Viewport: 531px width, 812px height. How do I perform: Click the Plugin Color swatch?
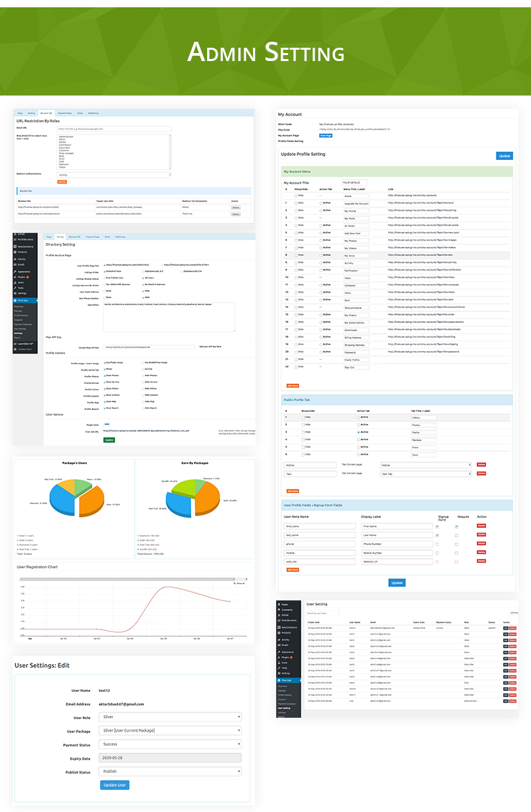(108, 424)
